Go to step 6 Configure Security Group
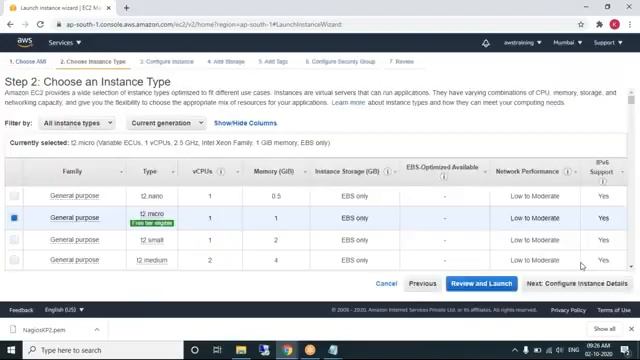Image resolution: width=640 pixels, height=360 pixels. (x=340, y=62)
